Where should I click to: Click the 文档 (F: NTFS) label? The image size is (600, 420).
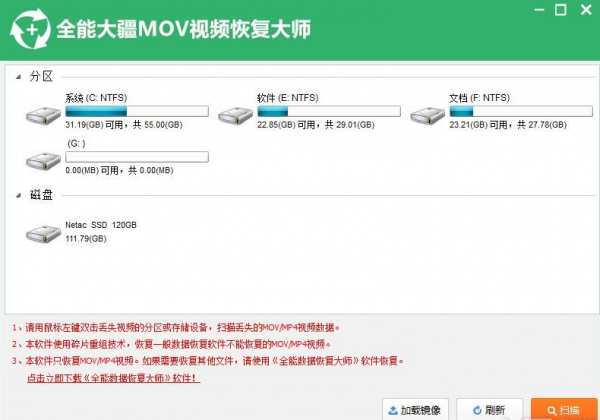[479, 98]
